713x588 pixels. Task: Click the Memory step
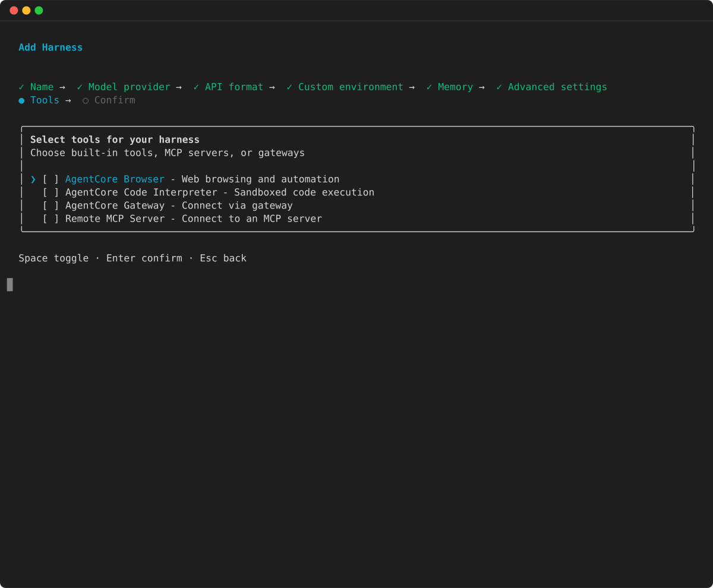pyautogui.click(x=455, y=87)
